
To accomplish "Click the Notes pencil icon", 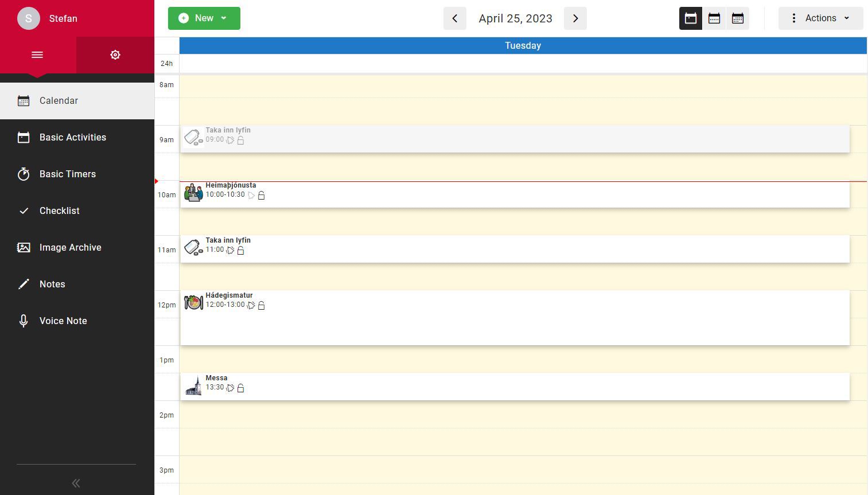I will (x=24, y=284).
